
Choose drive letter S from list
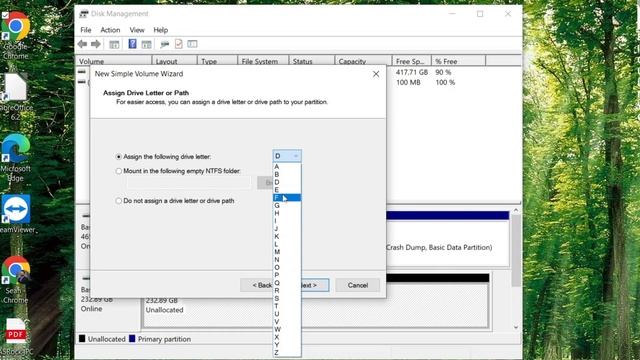coord(287,298)
